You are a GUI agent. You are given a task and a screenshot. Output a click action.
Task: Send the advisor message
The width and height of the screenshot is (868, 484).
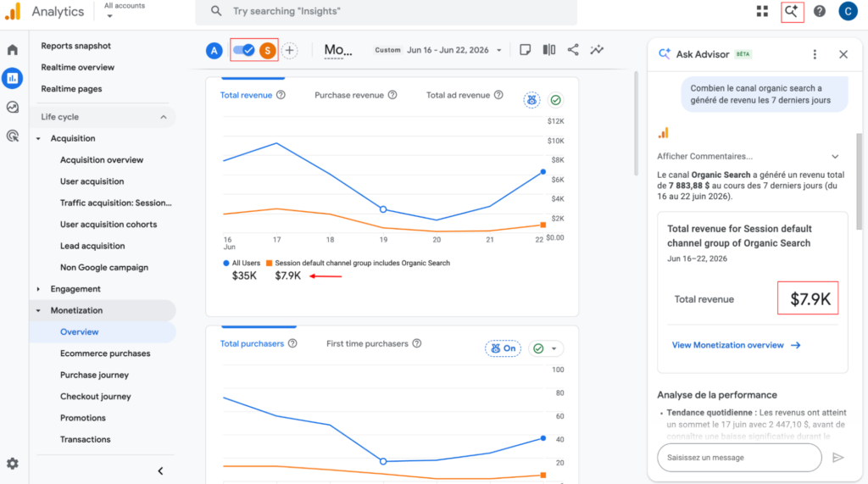(838, 458)
